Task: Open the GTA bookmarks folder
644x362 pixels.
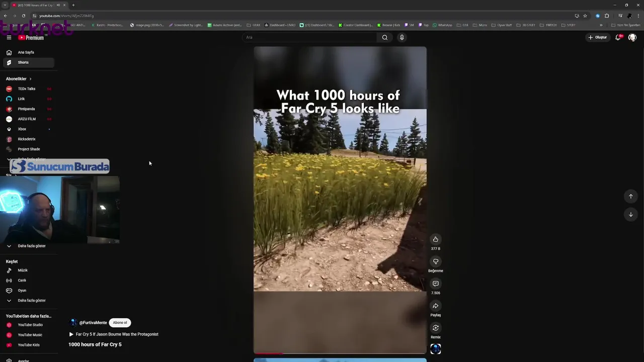Action: click(462, 25)
